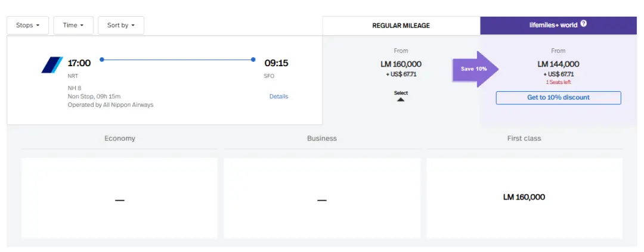
Task: Choose the Business cabin header
Action: point(322,138)
